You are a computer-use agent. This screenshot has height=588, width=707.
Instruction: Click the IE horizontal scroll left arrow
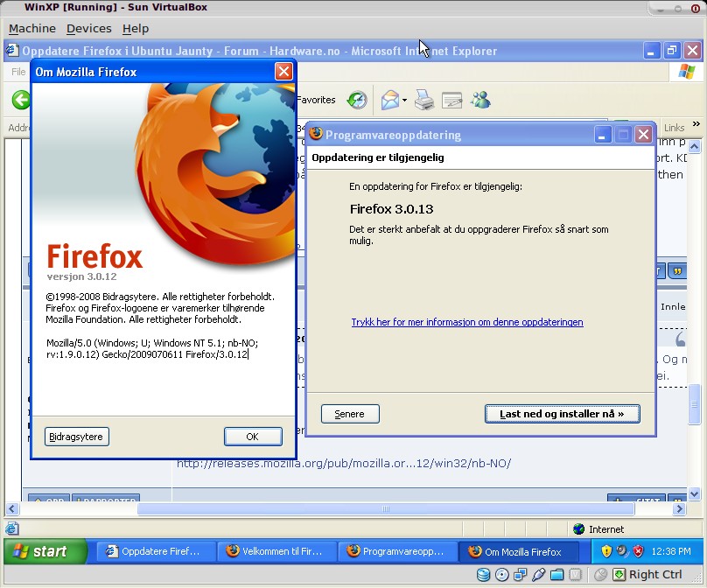pyautogui.click(x=12, y=508)
